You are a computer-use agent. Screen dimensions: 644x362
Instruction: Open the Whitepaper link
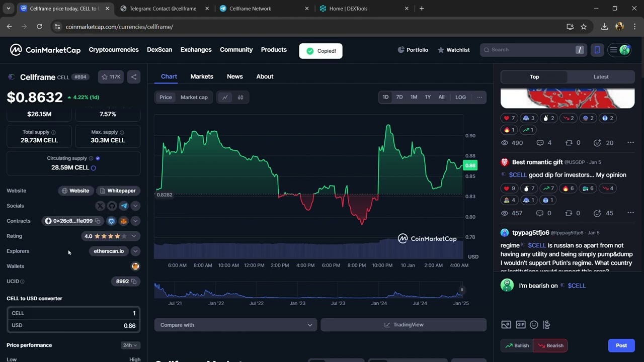click(118, 191)
